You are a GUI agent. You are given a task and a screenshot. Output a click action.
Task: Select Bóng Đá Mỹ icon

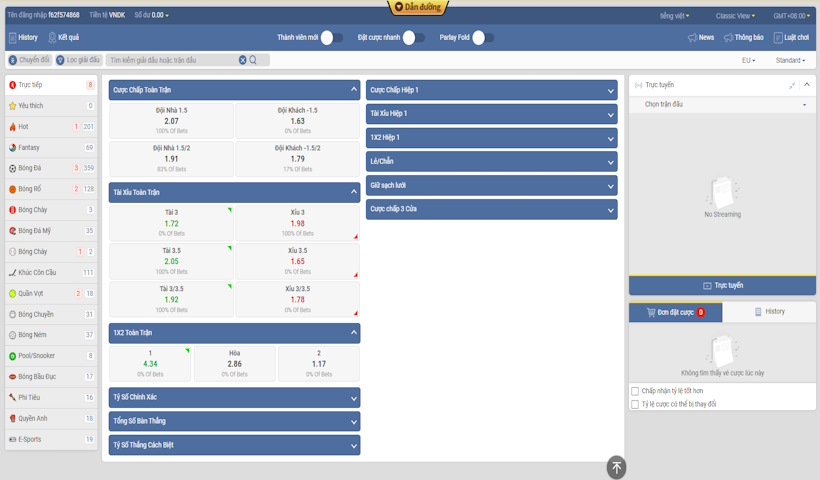(x=13, y=231)
